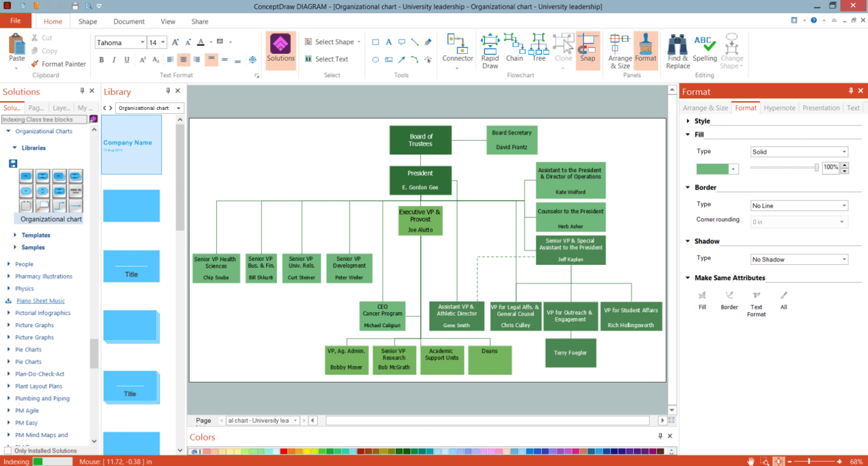Switch to the Shape ribbon tab
Screen dimensions: 868x466
pos(88,21)
